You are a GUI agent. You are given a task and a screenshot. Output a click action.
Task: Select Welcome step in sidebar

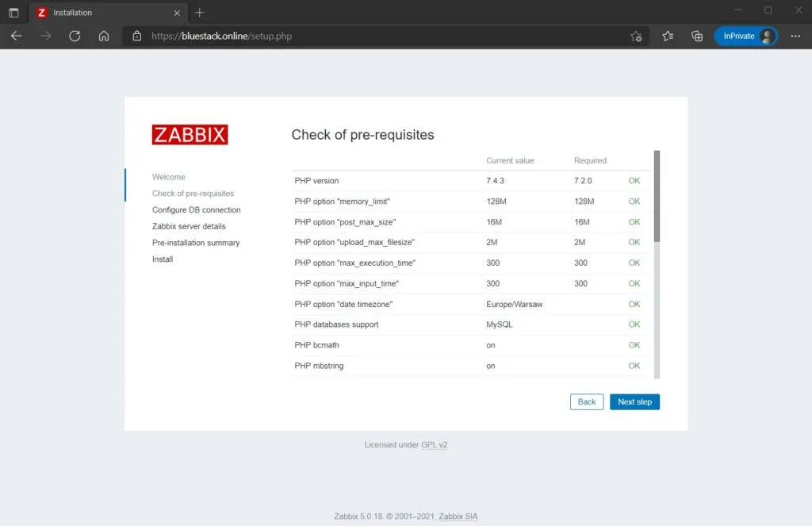[x=169, y=177]
